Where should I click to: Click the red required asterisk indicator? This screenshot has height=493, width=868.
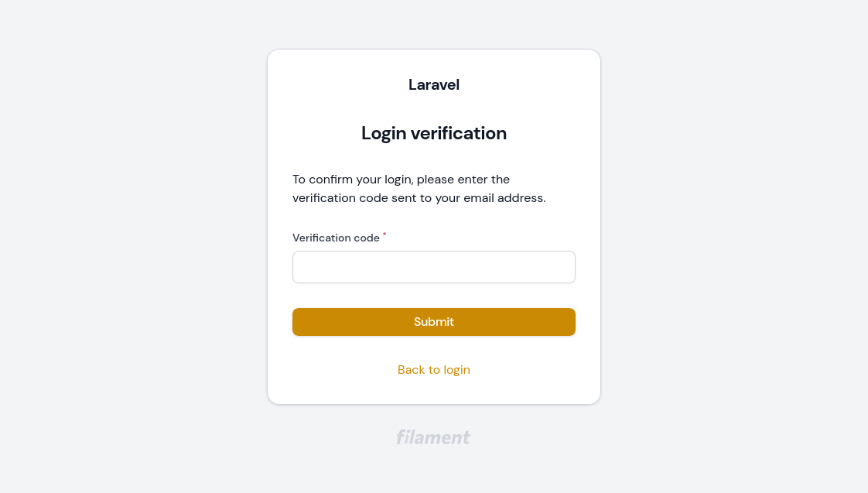coord(384,235)
